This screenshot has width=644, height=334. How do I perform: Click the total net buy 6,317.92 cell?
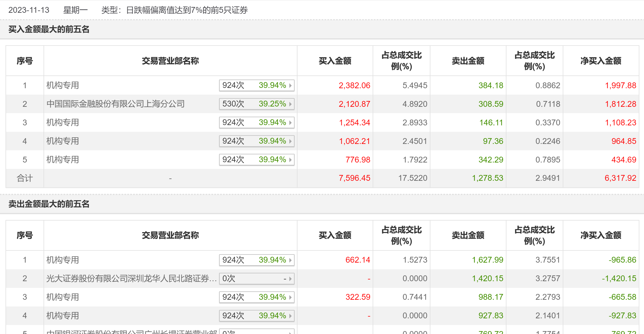click(x=620, y=178)
